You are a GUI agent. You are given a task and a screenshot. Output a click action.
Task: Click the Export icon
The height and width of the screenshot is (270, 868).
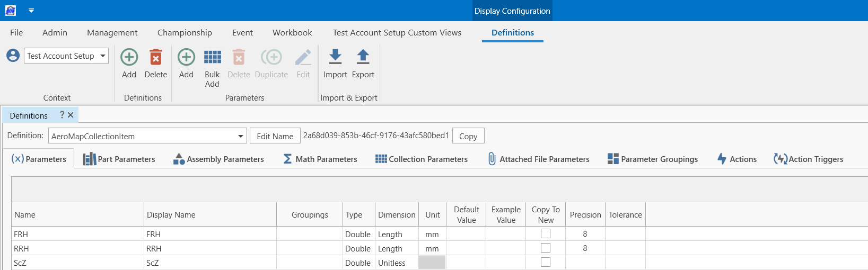click(363, 57)
